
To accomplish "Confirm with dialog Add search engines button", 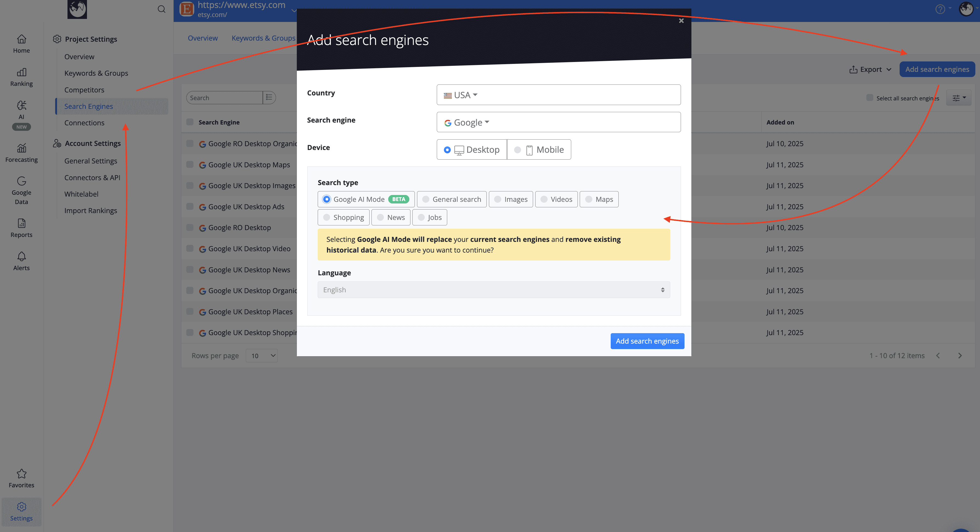I will point(647,341).
